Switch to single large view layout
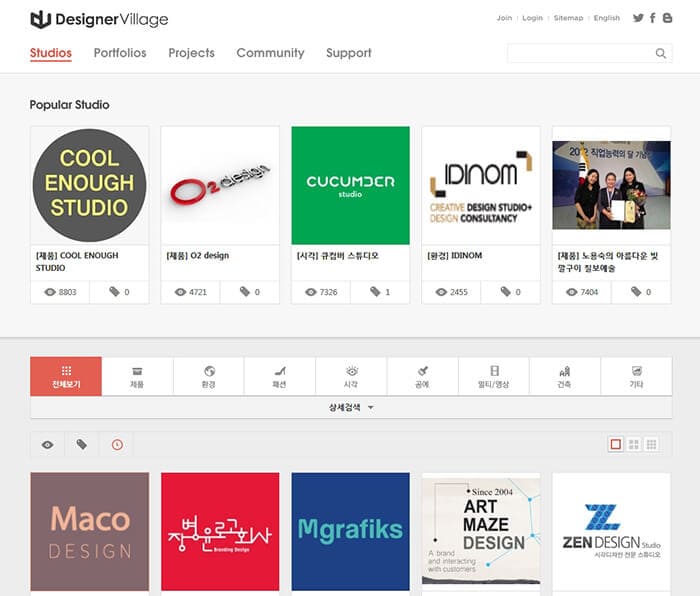The image size is (700, 596). pos(616,444)
